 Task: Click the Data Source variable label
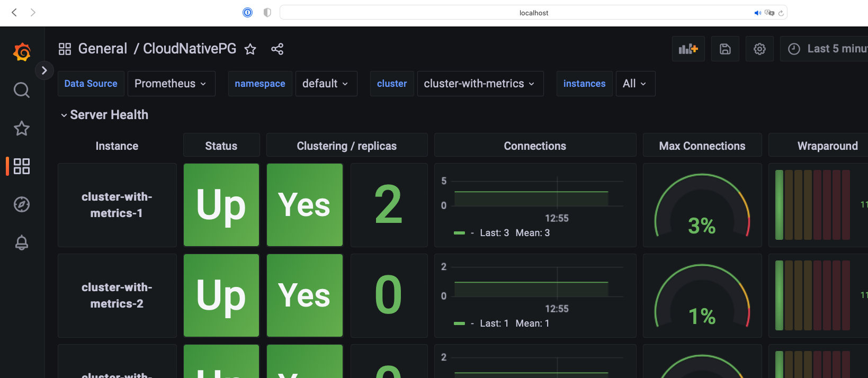(91, 84)
